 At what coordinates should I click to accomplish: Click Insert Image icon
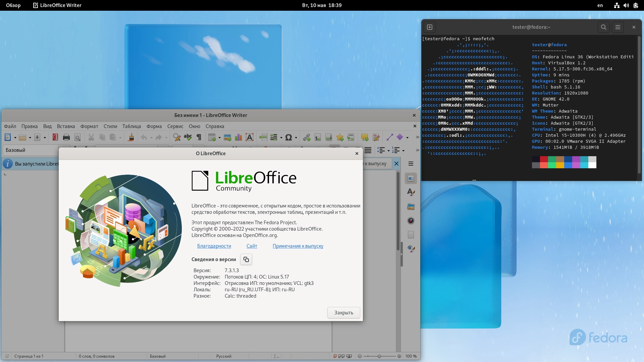coord(227,137)
